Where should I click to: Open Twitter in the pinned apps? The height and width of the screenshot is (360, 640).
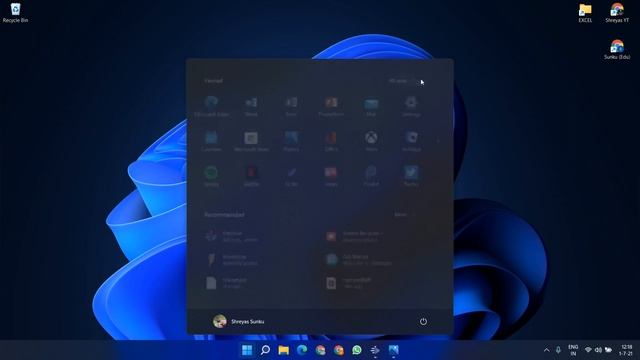(411, 176)
